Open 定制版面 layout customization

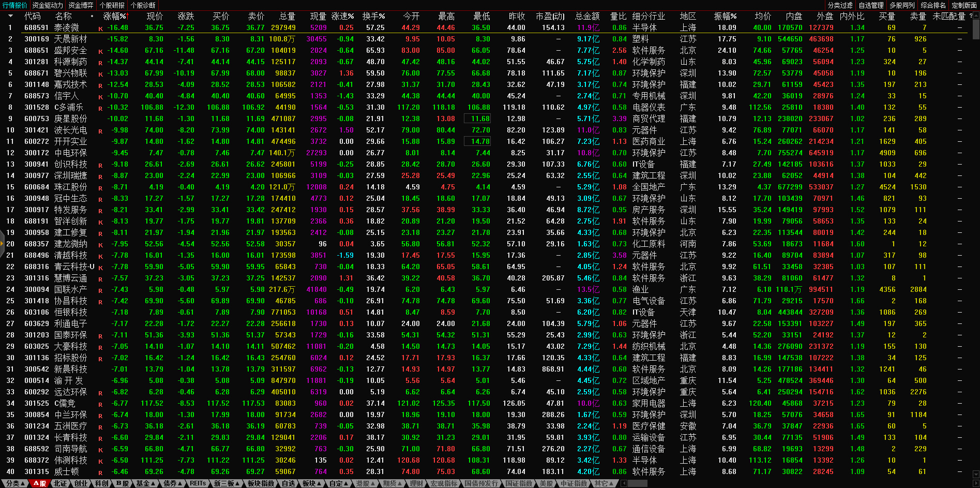coord(964,5)
